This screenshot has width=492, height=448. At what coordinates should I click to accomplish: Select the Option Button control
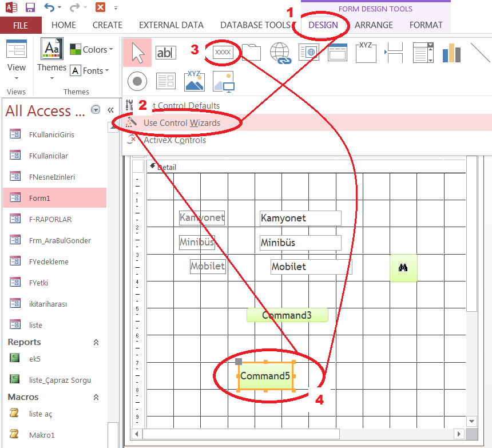coord(137,81)
